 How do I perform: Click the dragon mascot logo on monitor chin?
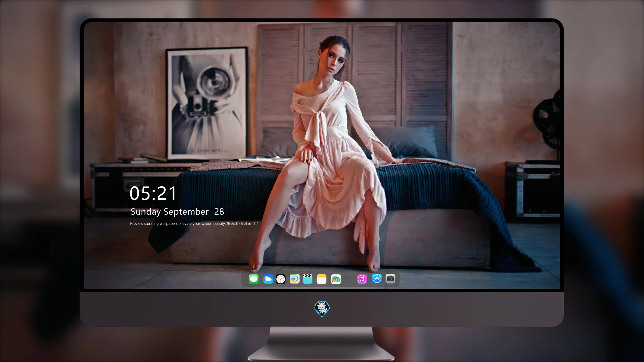[x=322, y=309]
